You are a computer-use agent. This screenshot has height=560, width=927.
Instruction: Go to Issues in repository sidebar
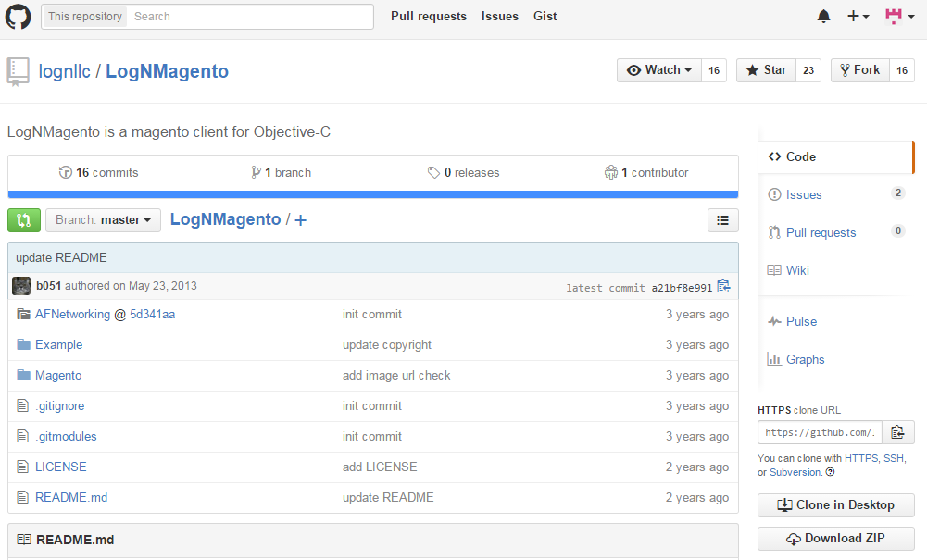(x=804, y=194)
